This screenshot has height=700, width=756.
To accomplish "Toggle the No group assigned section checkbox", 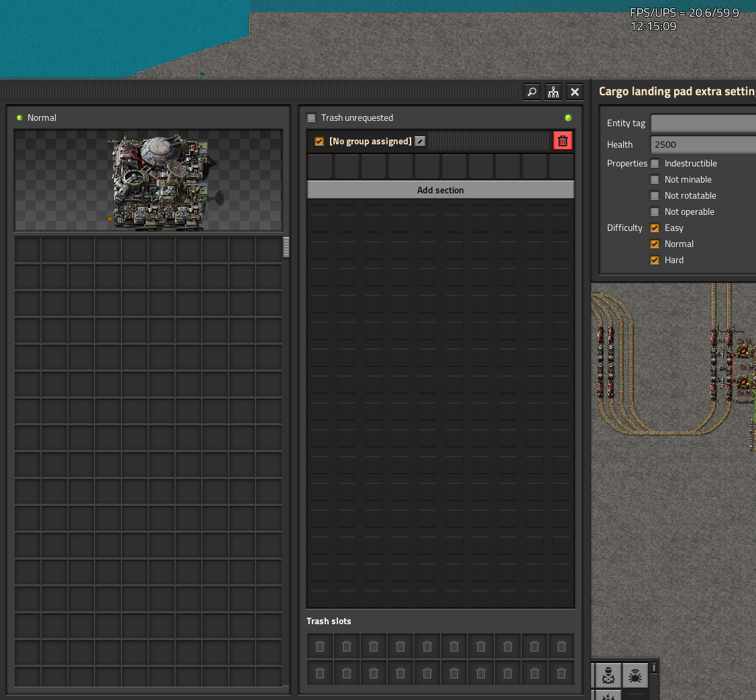I will tap(319, 142).
